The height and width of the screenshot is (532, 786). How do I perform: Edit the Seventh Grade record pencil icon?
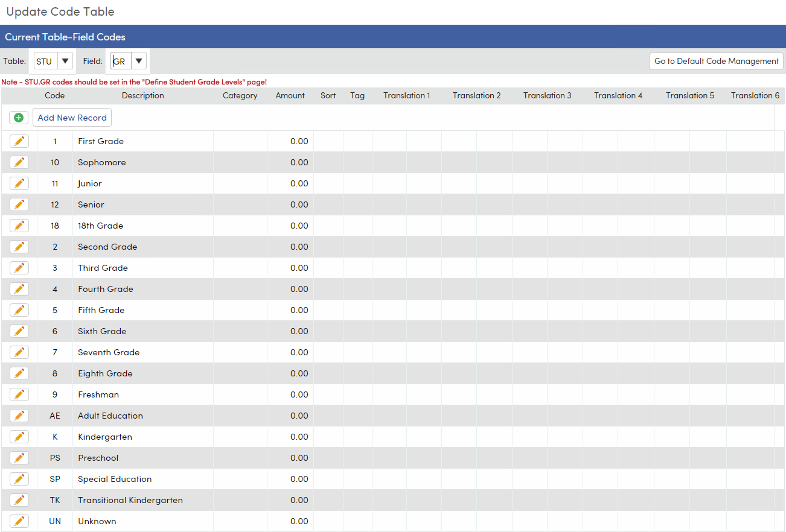19,352
